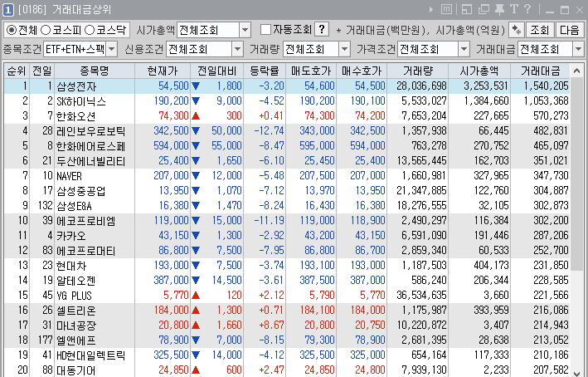Image resolution: width=588 pixels, height=377 pixels.
Task: Select 레인보우로보틱 stock name
Action: tap(90, 131)
